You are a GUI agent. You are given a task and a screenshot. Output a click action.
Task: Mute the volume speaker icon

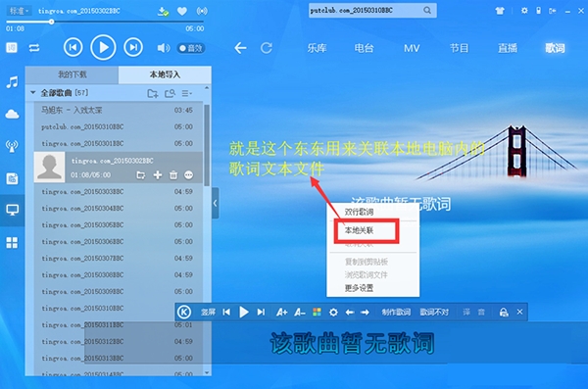163,48
